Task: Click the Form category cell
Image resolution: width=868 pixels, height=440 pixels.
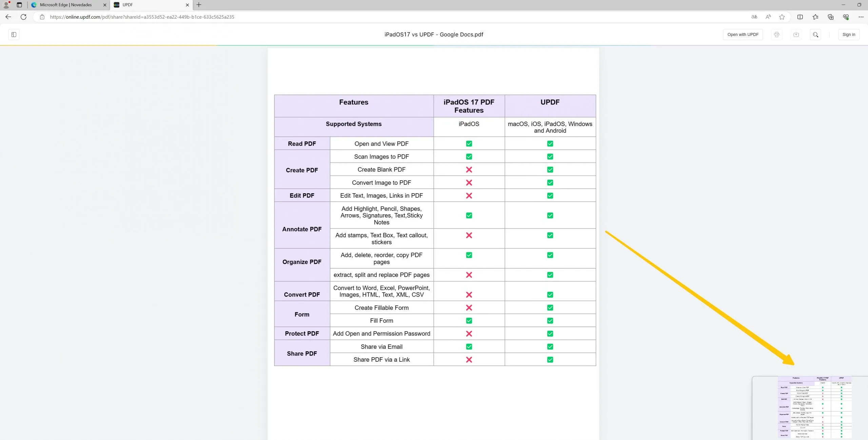Action: click(302, 314)
